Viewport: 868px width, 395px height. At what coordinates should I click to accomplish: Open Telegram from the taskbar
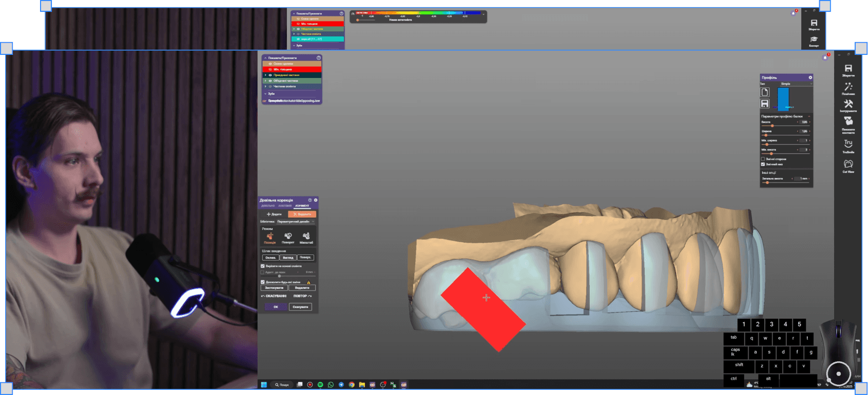[341, 385]
